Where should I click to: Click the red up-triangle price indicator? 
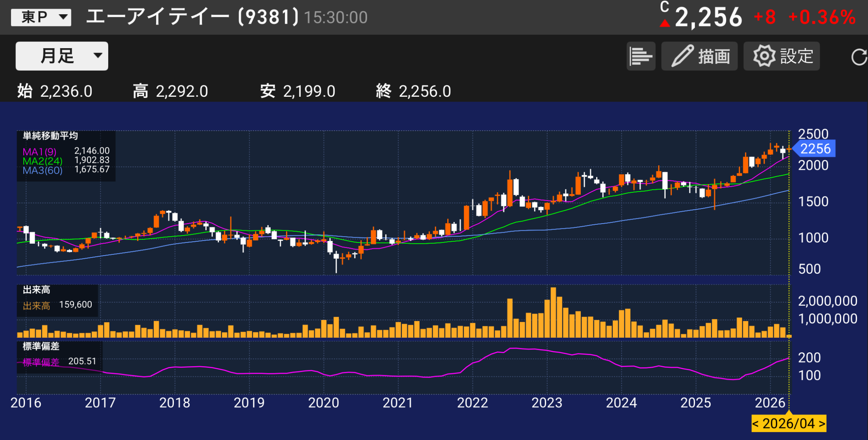[665, 23]
